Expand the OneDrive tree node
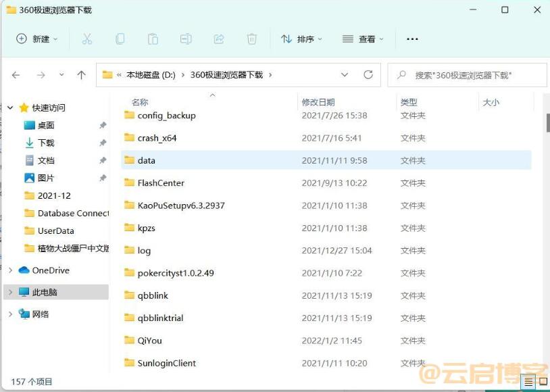The height and width of the screenshot is (392, 550). coord(10,270)
